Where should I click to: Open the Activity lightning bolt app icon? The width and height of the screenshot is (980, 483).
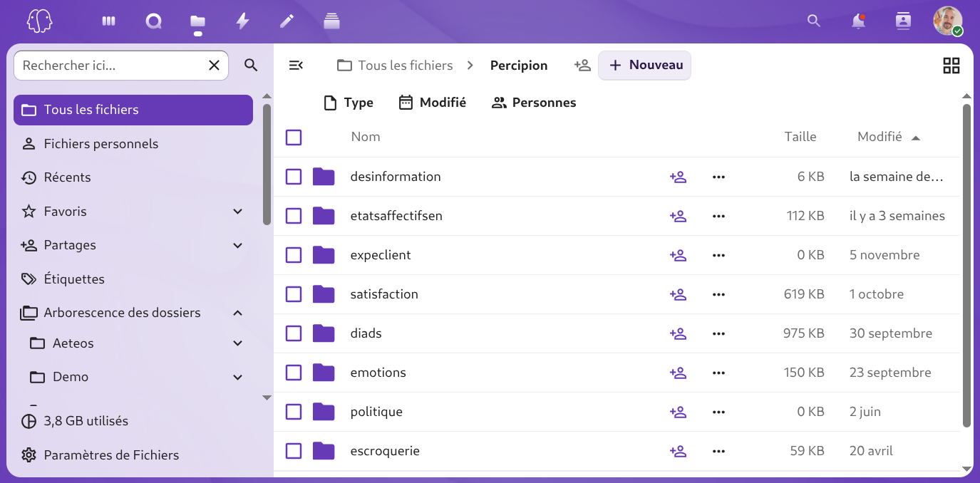pos(242,21)
